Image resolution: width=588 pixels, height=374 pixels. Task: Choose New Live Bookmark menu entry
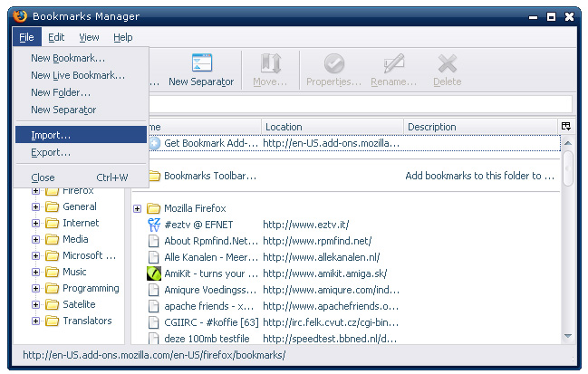point(81,75)
